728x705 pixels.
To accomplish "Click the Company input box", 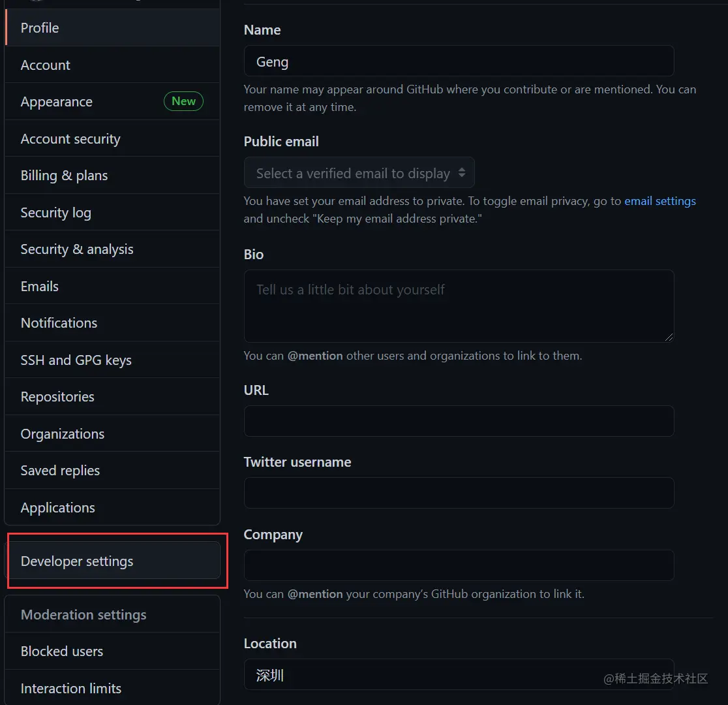I will coord(459,565).
